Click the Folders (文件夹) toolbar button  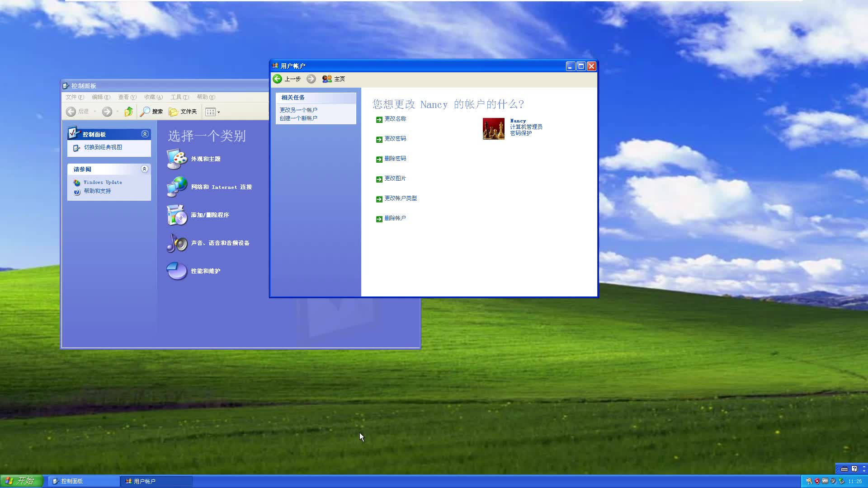(183, 112)
